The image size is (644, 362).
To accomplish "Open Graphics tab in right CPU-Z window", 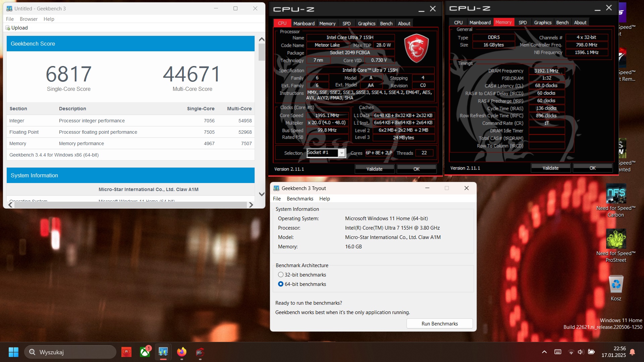I will 543,22.
